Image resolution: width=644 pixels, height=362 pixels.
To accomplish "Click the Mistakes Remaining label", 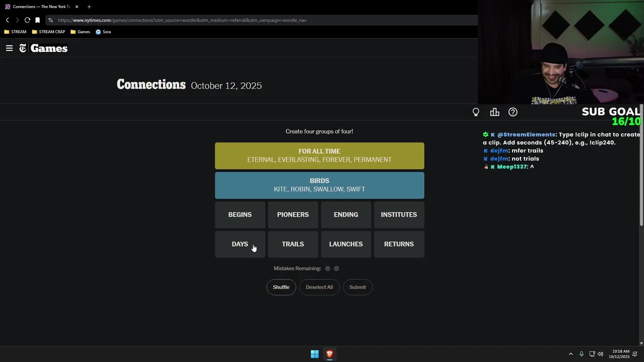I will pos(297,268).
